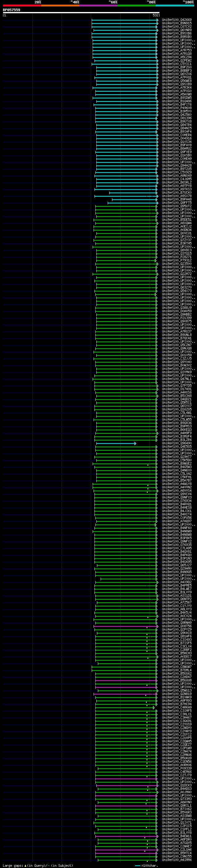This screenshot has height=868, width=197.
Task: Click the magenta alignment bar of UniRef100_B5GUU8
Action: pyautogui.click(x=126, y=680)
